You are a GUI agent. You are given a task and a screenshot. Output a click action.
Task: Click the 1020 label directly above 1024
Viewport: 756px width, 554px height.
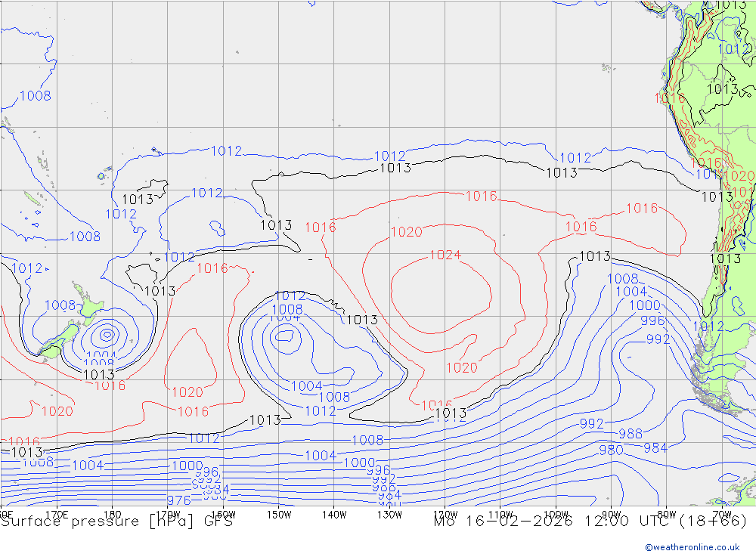coord(407,232)
